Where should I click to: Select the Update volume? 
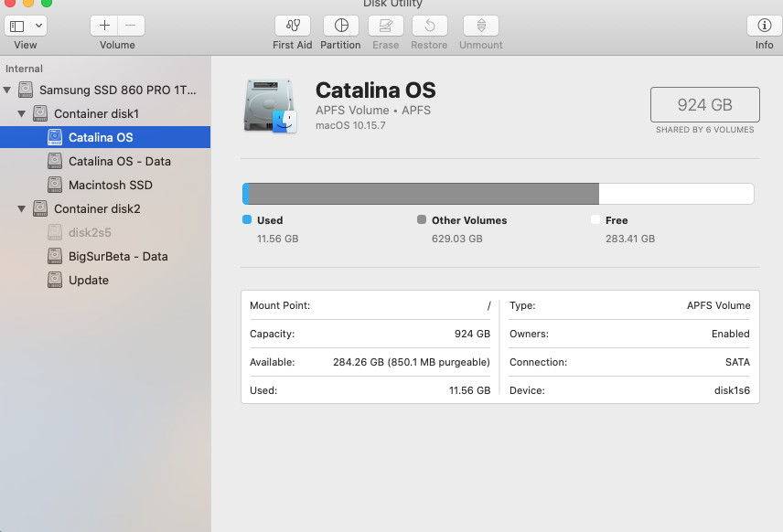105,280
